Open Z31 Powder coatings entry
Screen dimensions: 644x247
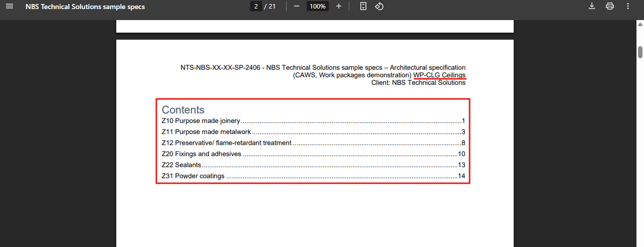click(x=314, y=176)
